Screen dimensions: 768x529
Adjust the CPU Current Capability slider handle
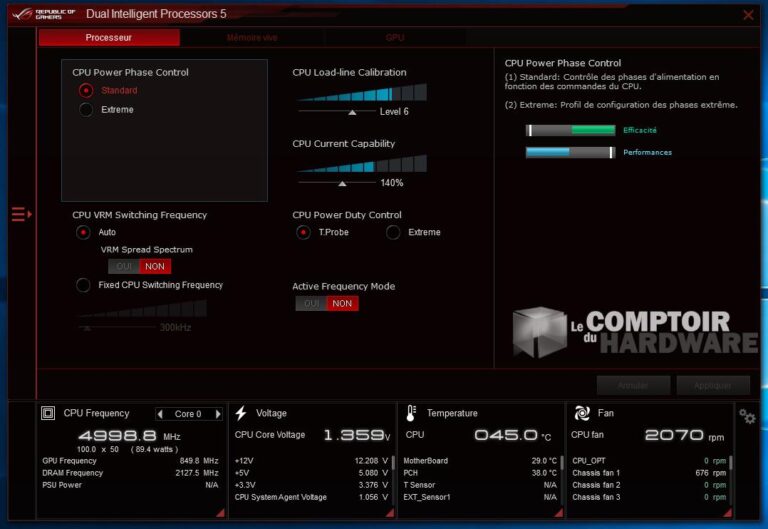coord(342,184)
